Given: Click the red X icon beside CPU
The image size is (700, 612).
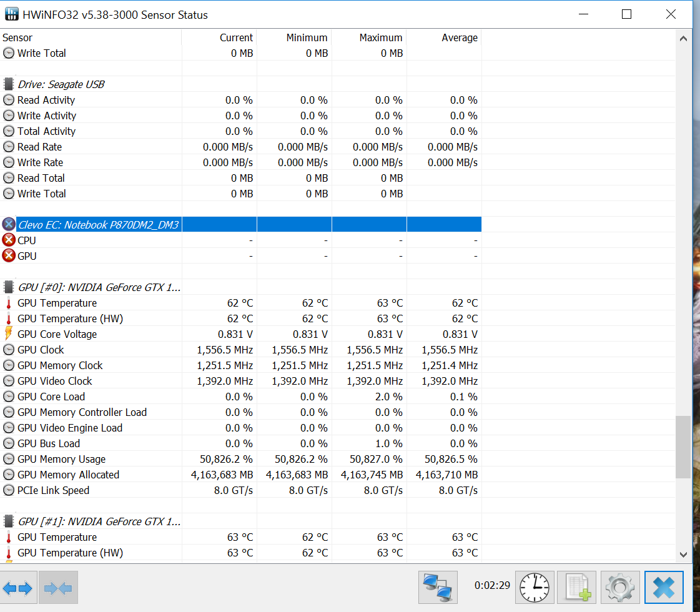Looking at the screenshot, I should [x=9, y=240].
